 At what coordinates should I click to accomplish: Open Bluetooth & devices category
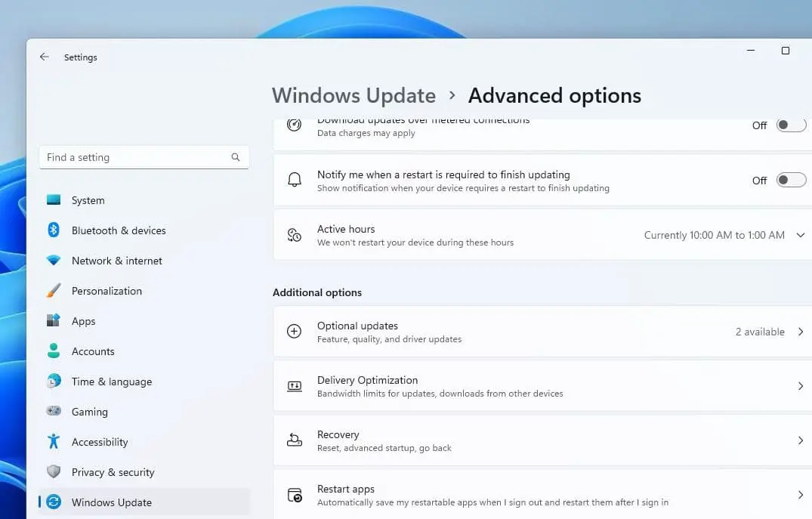(144, 230)
